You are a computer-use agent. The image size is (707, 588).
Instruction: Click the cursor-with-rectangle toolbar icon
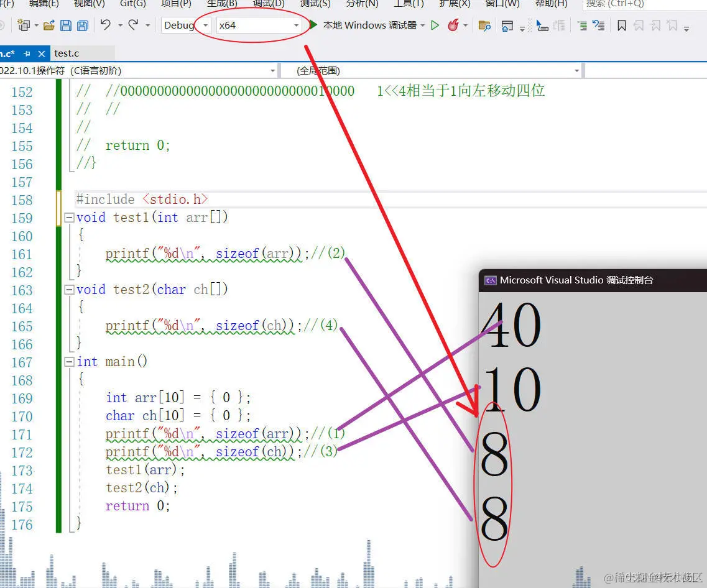(542, 25)
